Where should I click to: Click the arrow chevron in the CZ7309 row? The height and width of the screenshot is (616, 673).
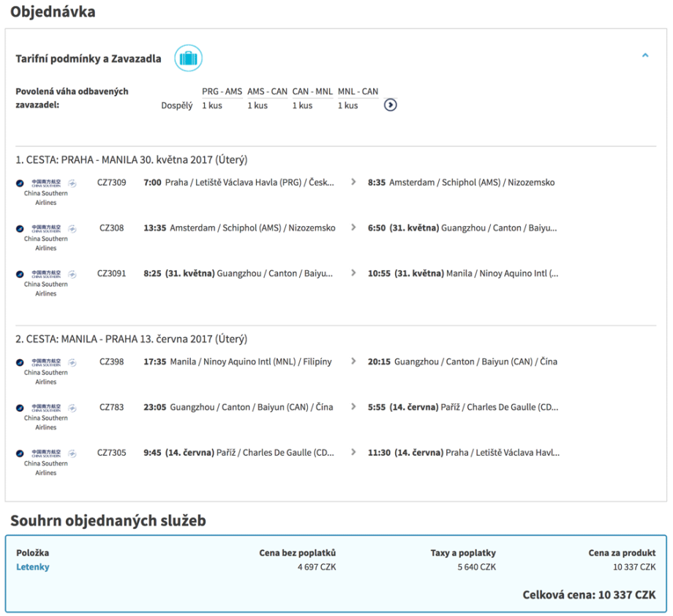click(x=353, y=182)
